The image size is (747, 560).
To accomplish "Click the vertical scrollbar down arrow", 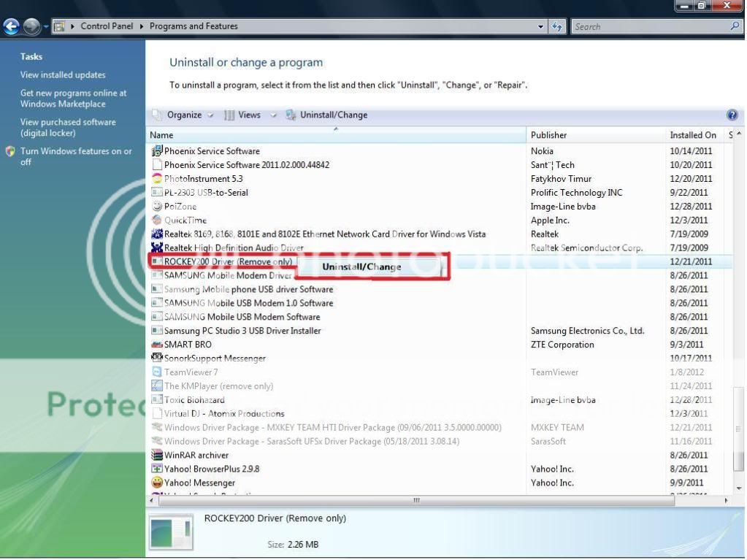I will [739, 488].
